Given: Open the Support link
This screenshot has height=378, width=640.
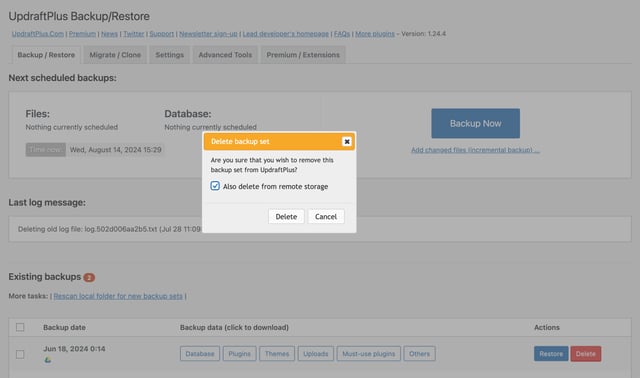Looking at the screenshot, I should pyautogui.click(x=162, y=34).
